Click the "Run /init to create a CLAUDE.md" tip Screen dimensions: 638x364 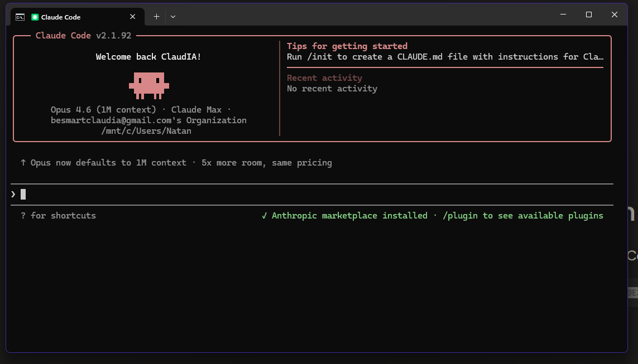pos(445,57)
